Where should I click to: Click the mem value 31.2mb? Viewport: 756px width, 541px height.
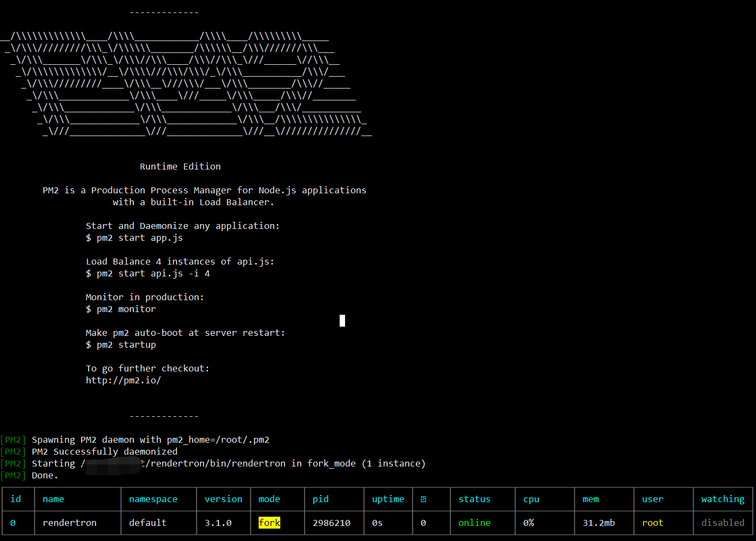pyautogui.click(x=598, y=523)
